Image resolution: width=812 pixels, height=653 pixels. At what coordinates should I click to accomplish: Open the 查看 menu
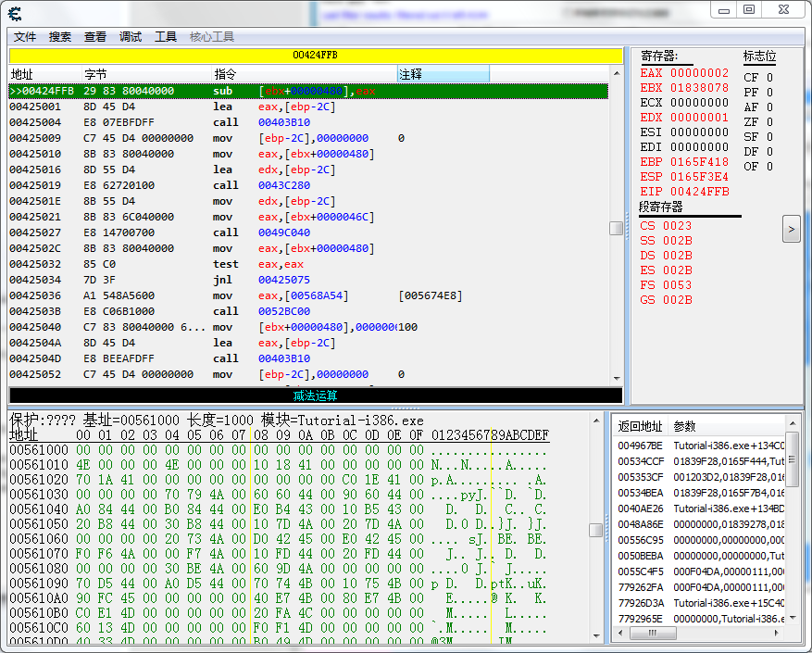(95, 37)
